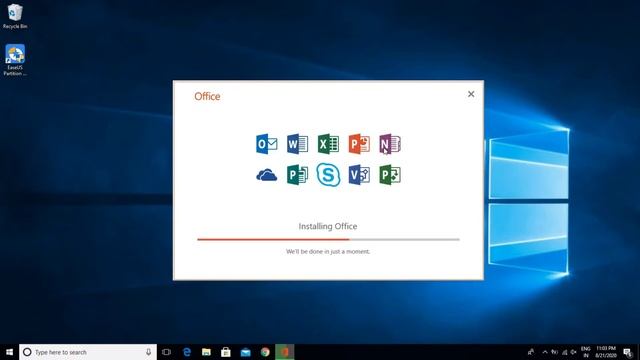Click 'We'll be done in just a moment' text
Screen dimensions: 640x360
tap(328, 251)
